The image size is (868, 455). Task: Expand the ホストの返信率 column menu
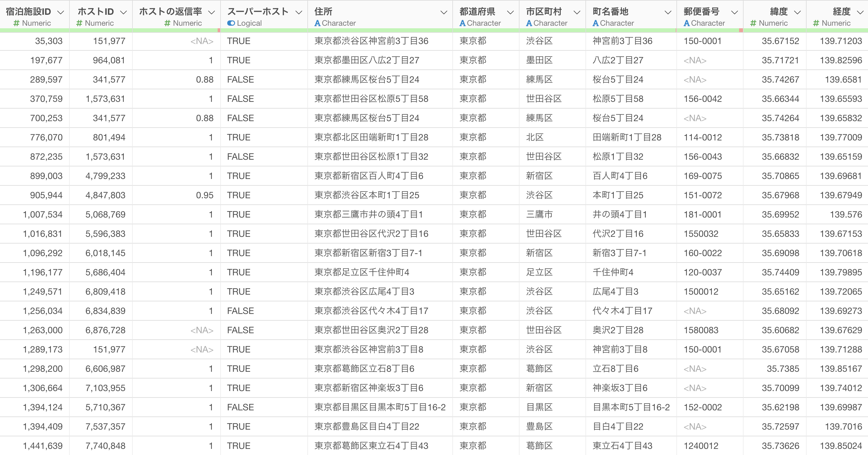pos(211,13)
